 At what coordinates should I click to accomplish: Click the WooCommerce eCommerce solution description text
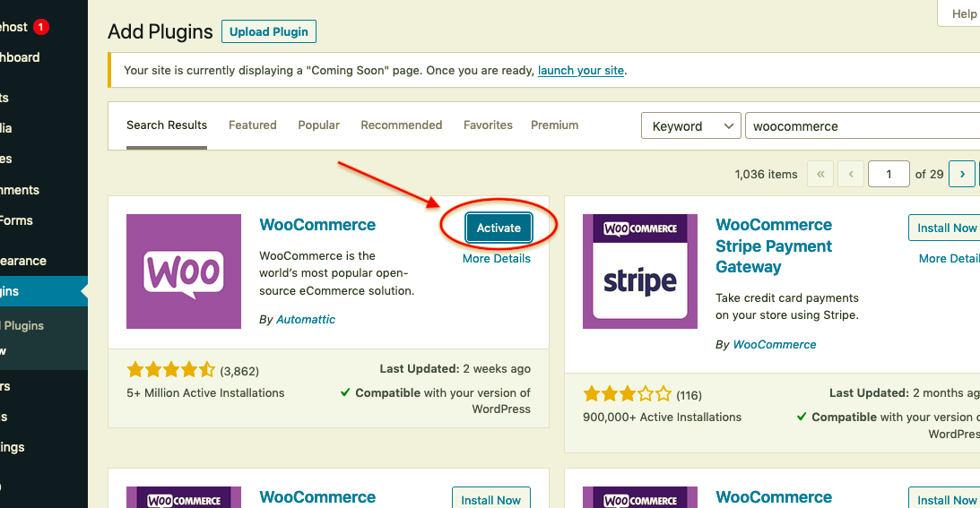[337, 273]
